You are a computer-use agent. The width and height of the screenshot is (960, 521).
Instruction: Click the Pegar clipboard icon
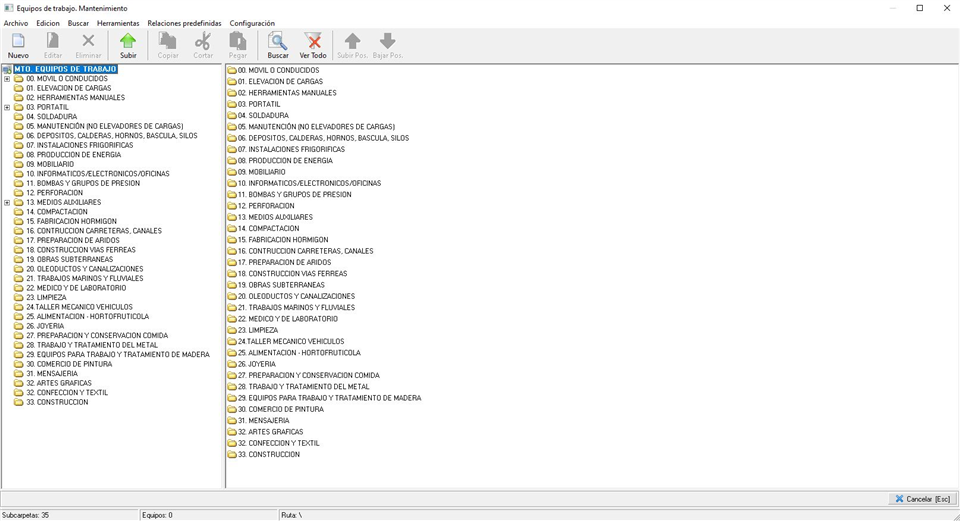[x=238, y=42]
